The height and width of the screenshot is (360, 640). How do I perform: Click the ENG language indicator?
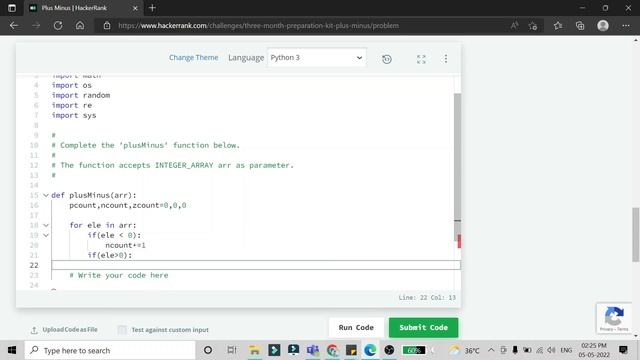566,350
